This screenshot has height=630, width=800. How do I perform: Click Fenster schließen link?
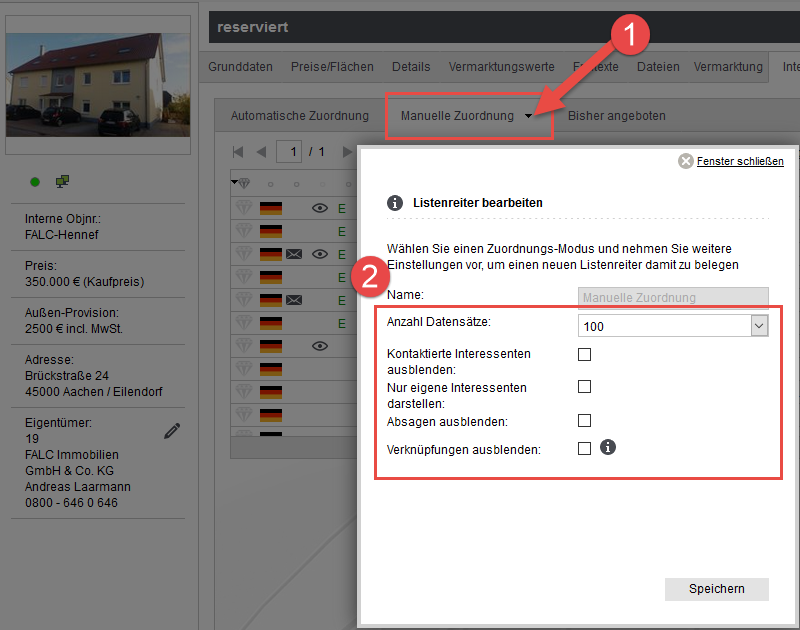point(739,161)
